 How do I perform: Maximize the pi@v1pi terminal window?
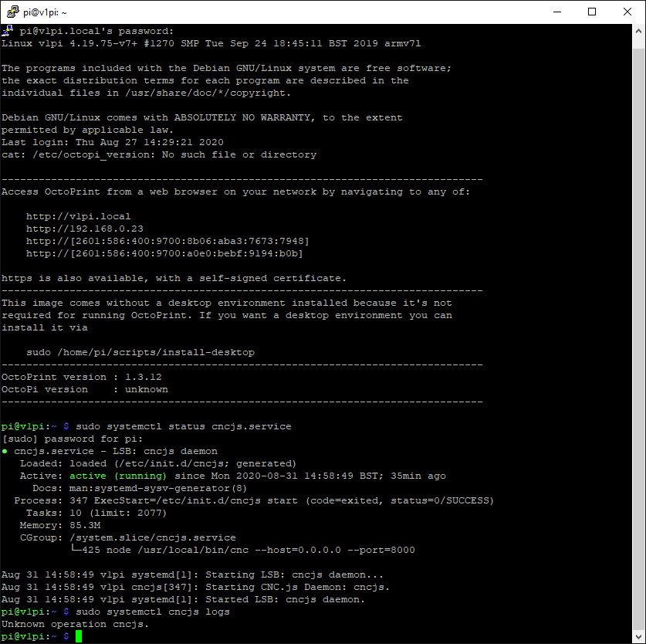592,12
